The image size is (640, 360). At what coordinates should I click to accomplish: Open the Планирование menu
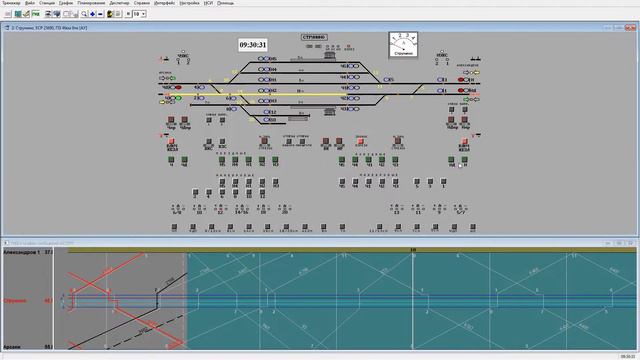point(91,3)
